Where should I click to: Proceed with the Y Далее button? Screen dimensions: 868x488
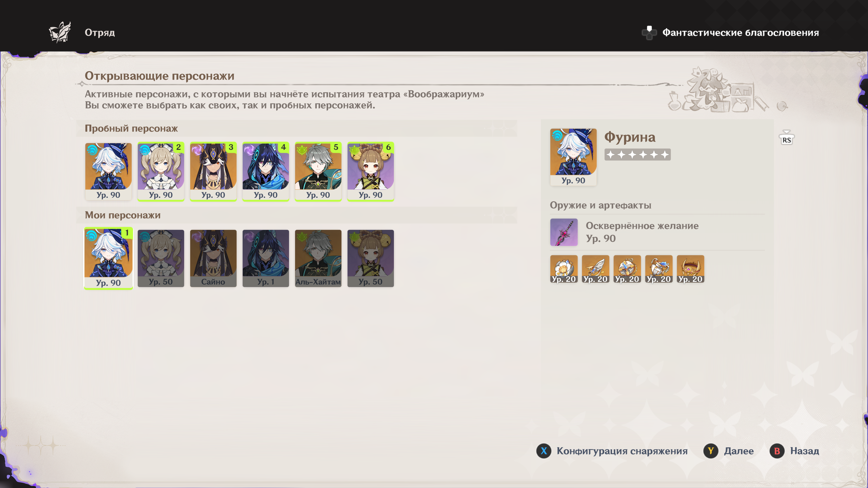pos(729,451)
